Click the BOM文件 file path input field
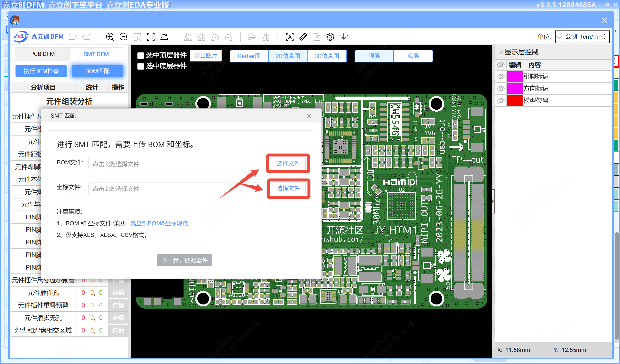The image size is (620, 364). (x=177, y=164)
